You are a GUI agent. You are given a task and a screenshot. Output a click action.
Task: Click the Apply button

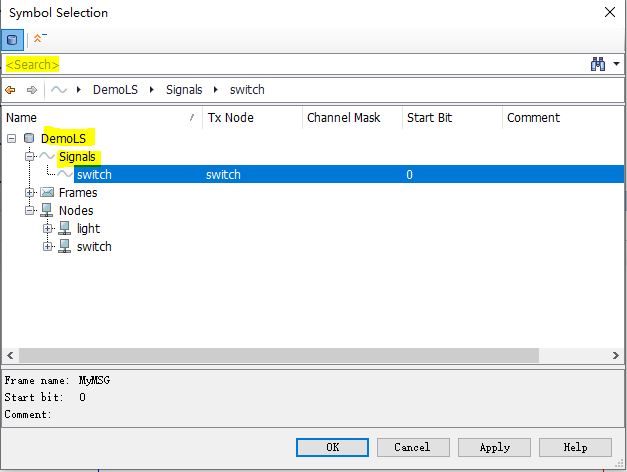click(494, 447)
